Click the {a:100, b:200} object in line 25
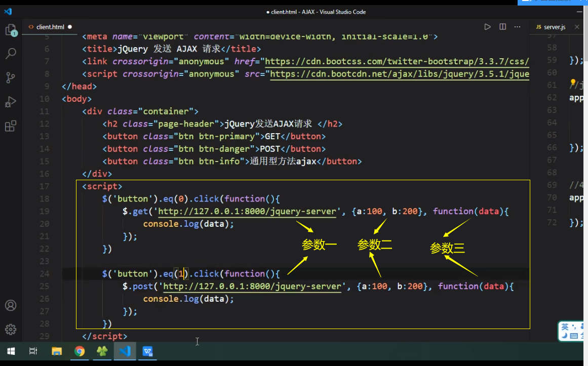This screenshot has height=366, width=588. click(395, 287)
